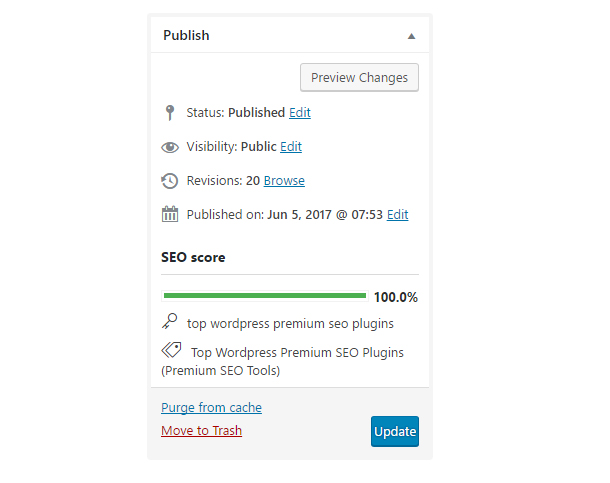Click the SEO title tag icon
The width and height of the screenshot is (610, 483).
point(171,351)
